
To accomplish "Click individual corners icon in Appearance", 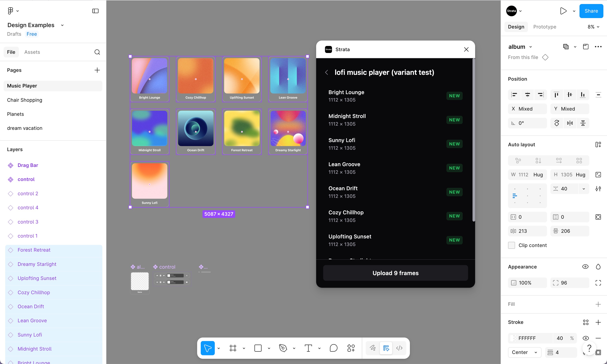I will pyautogui.click(x=598, y=283).
